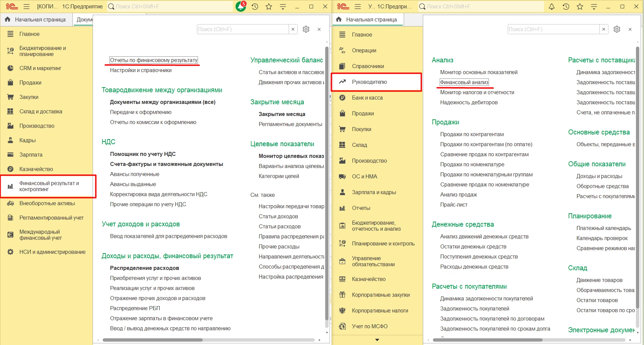Click Поиск (Ctrl+F) field in right panel

(554, 29)
